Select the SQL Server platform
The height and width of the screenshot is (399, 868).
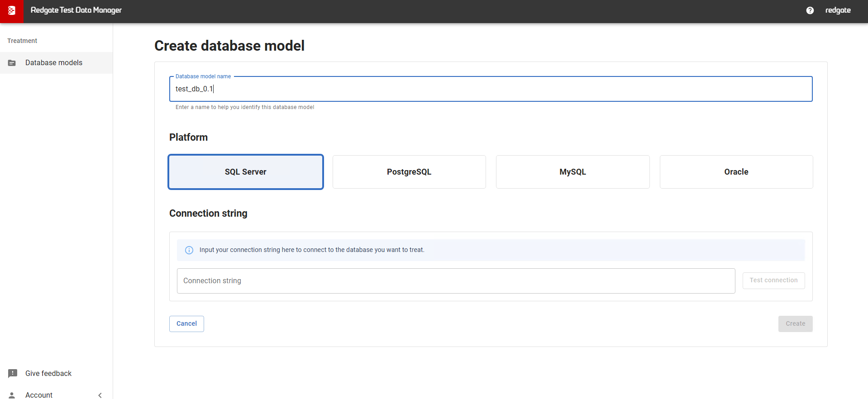[x=246, y=172]
